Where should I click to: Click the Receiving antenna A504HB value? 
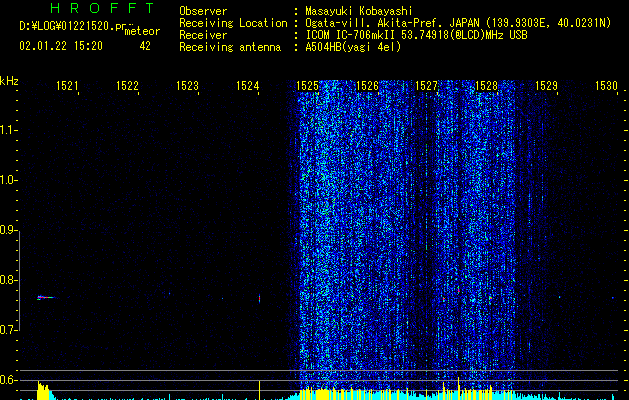[x=353, y=47]
